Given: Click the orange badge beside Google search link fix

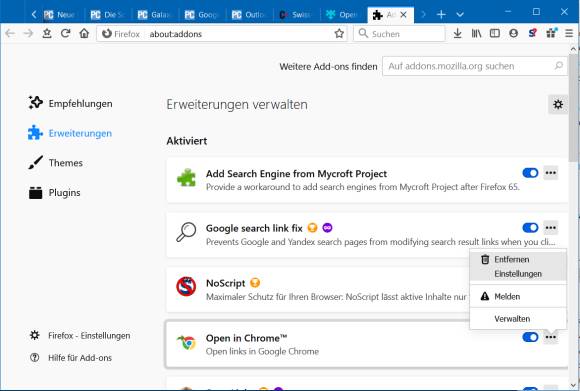Looking at the screenshot, I should [313, 228].
